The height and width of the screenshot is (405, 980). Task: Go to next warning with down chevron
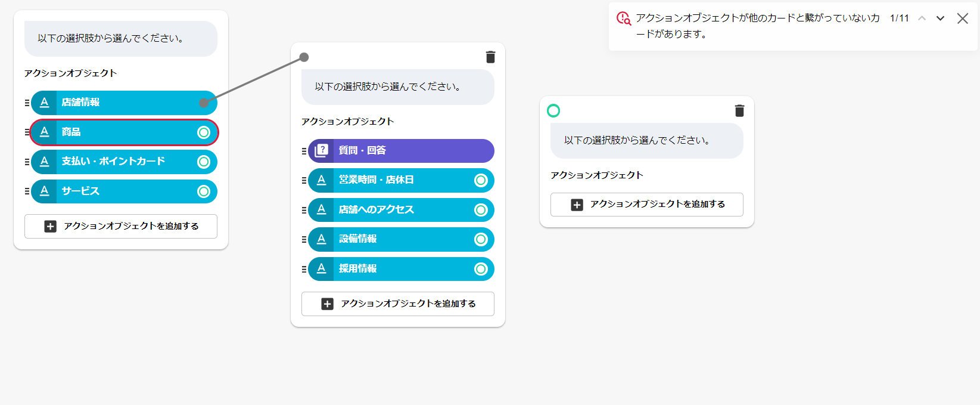(x=940, y=18)
